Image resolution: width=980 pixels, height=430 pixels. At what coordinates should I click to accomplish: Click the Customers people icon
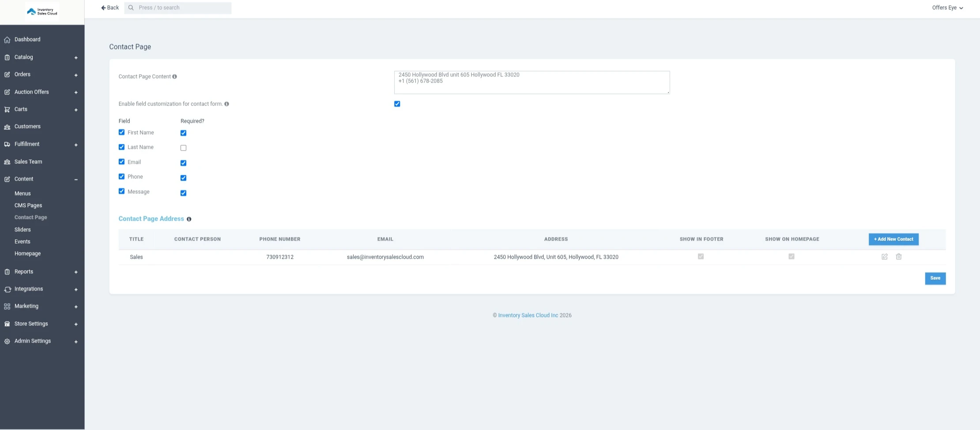pyautogui.click(x=7, y=127)
